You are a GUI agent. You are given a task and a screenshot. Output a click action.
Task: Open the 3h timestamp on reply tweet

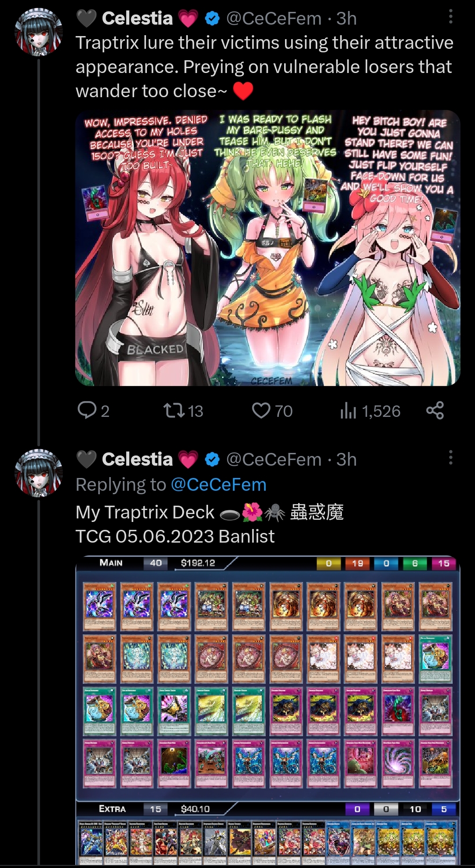coord(347,460)
